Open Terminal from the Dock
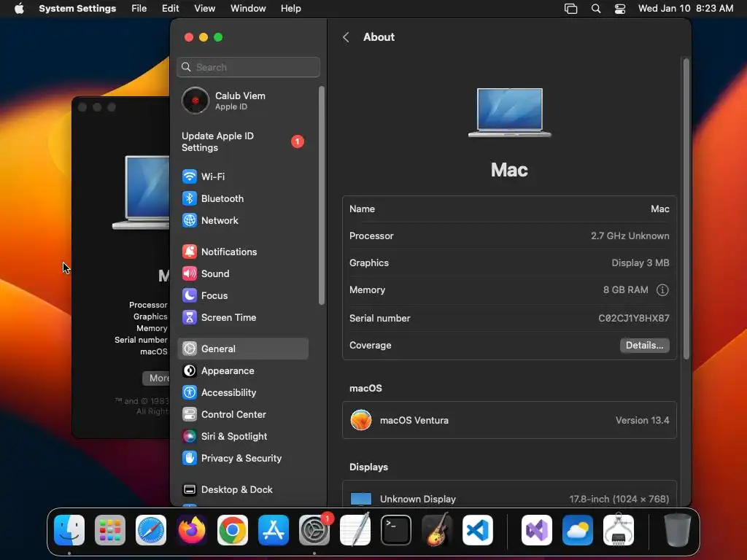 click(396, 530)
